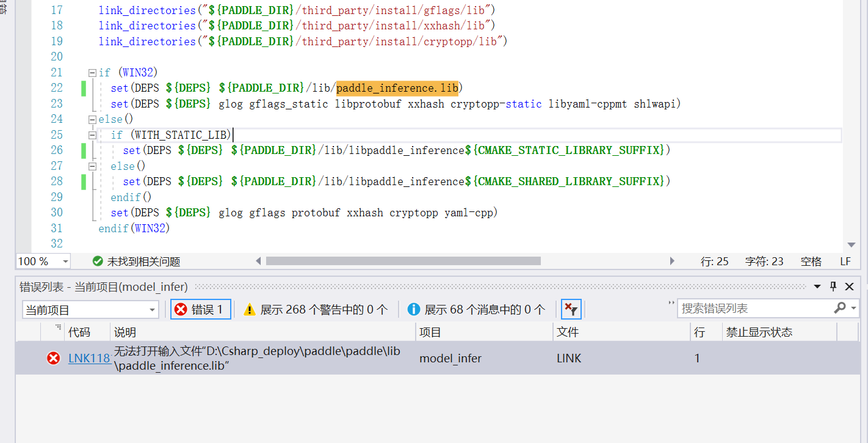Click the multi-filter icon in error list toolbar

coord(570,309)
